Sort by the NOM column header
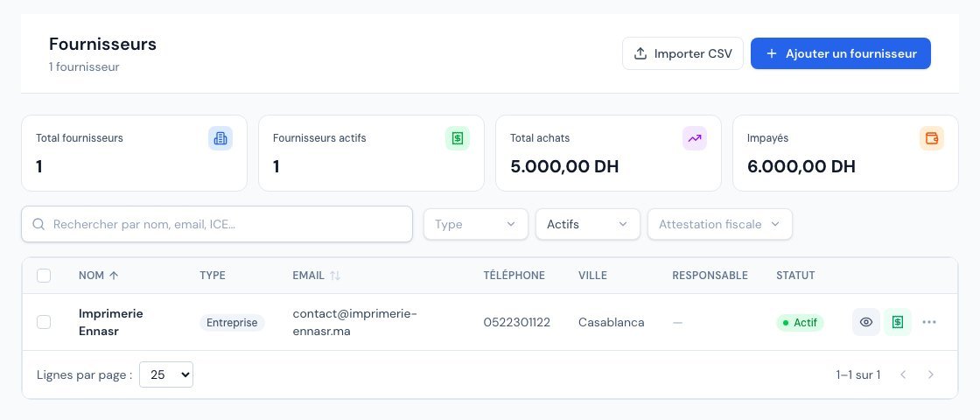 click(98, 276)
